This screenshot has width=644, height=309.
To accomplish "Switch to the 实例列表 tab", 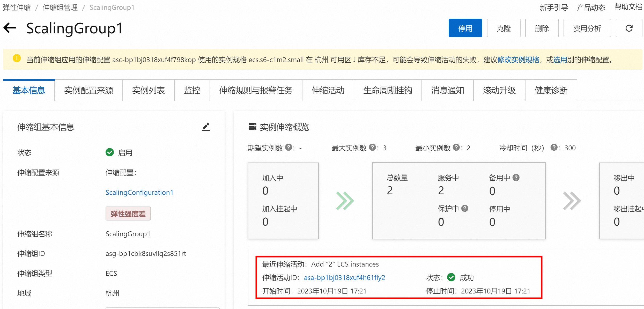I will 148,90.
